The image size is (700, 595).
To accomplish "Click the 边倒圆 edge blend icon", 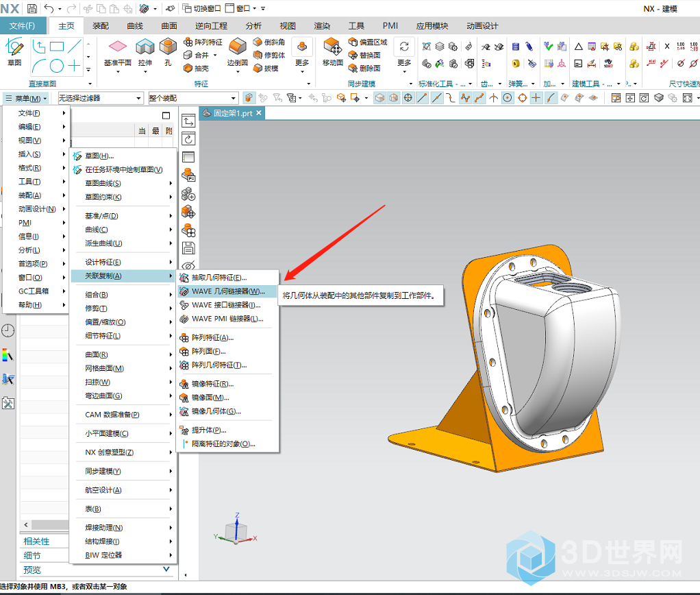I will [x=237, y=49].
